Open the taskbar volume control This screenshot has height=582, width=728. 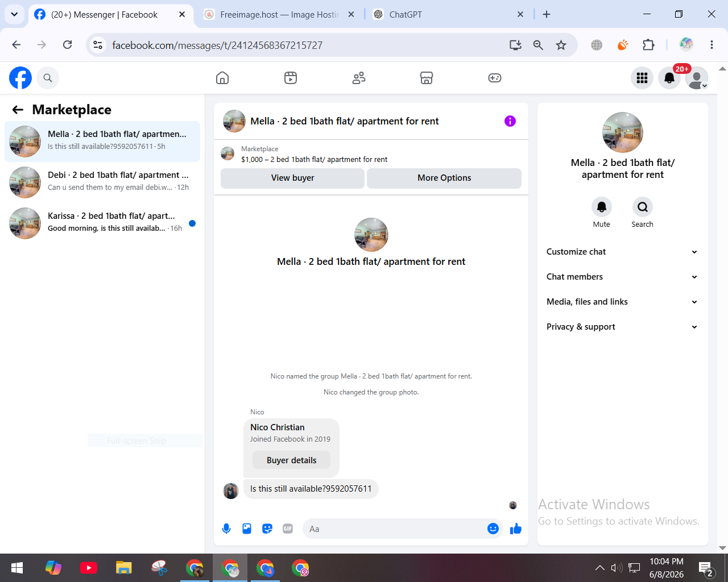[617, 568]
